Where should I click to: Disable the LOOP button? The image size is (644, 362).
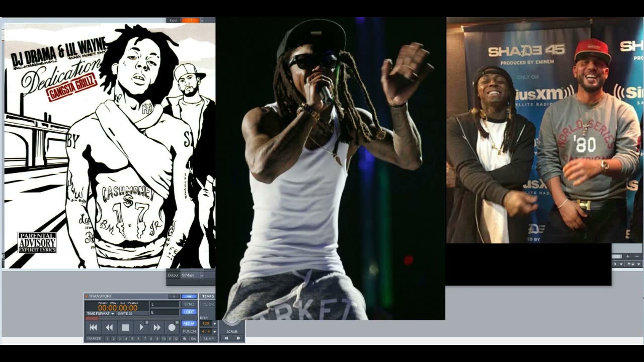coord(189,312)
